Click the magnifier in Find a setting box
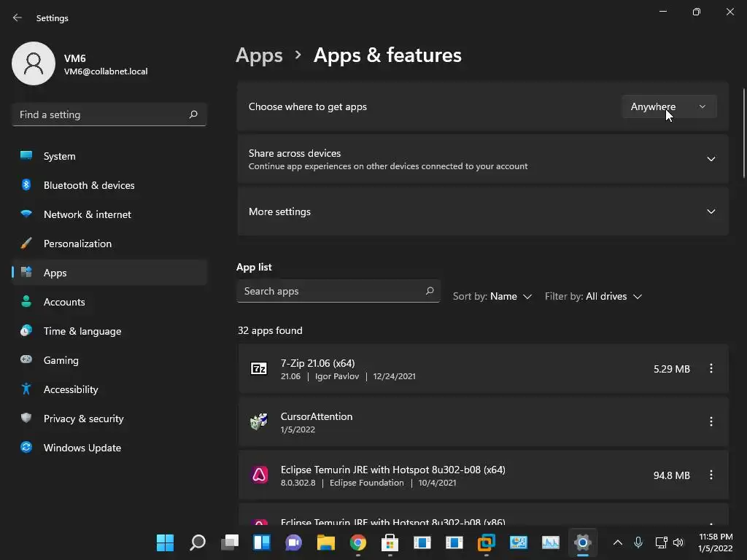 coord(193,114)
